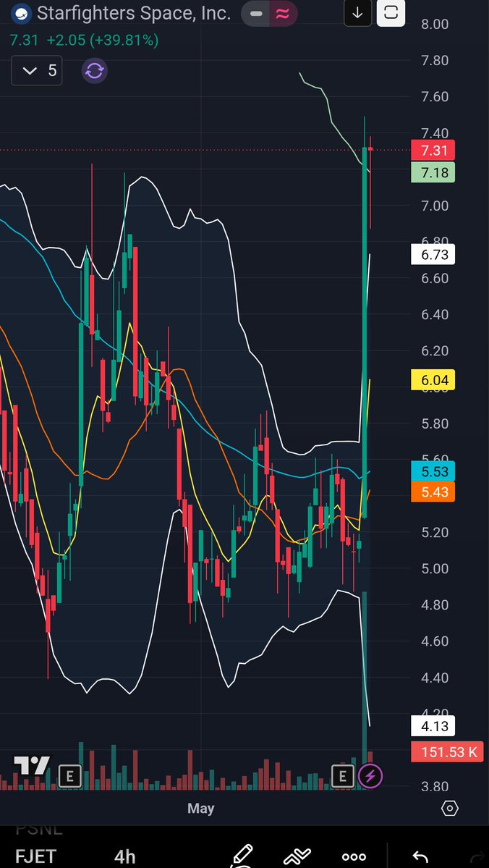Tap the purple lightning bolt event marker

point(370,776)
